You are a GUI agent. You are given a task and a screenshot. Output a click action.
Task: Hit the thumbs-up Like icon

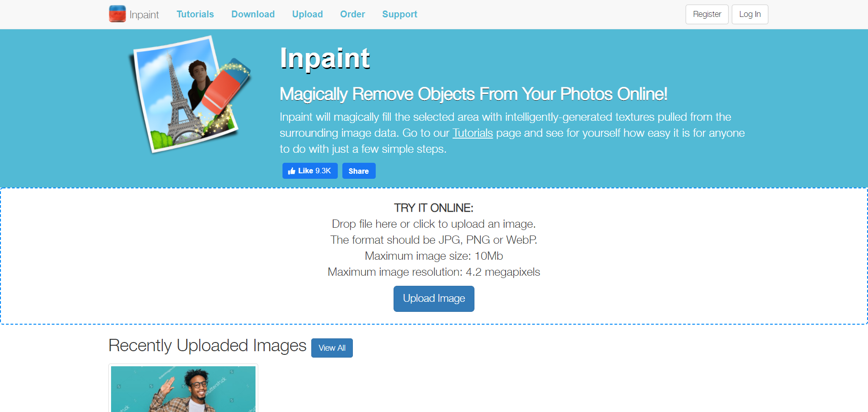(x=292, y=171)
